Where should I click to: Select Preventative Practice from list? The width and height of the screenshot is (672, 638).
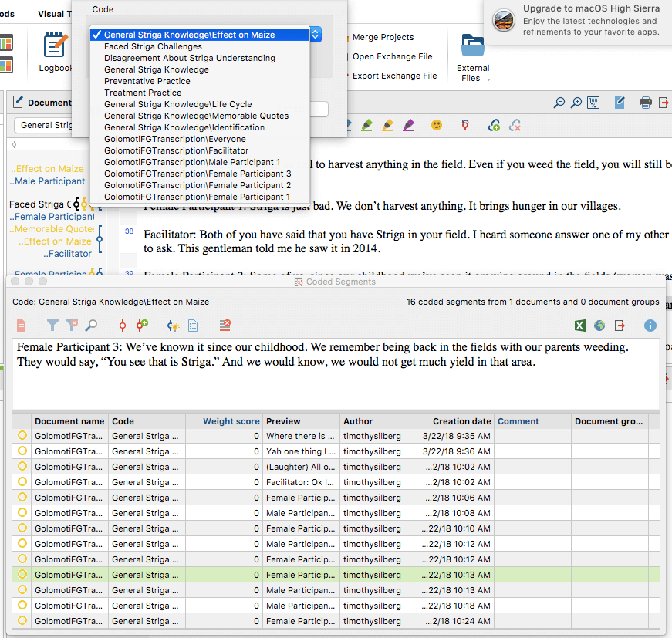pyautogui.click(x=147, y=81)
